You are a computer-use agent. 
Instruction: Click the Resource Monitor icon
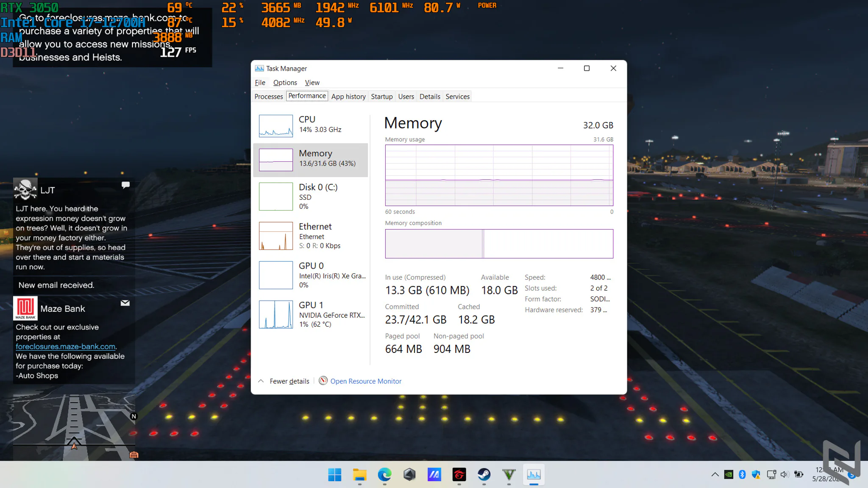(323, 380)
